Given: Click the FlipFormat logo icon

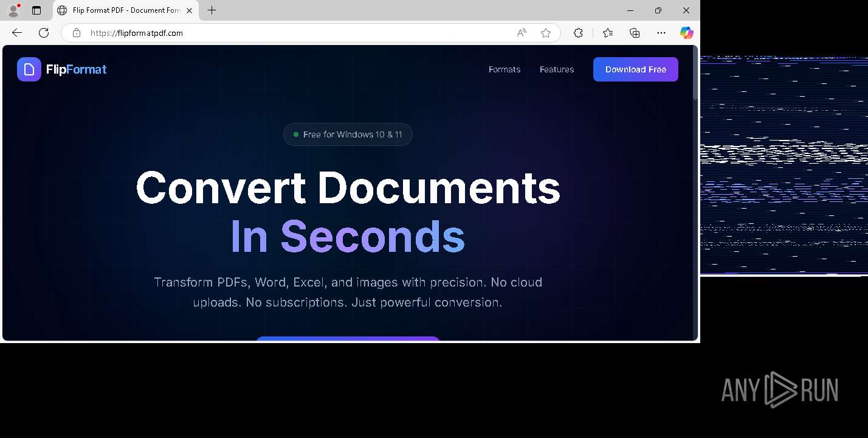Looking at the screenshot, I should tap(29, 69).
